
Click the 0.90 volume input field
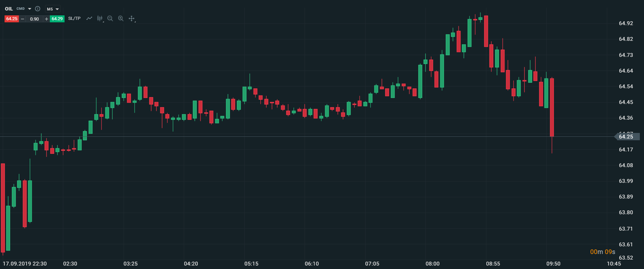tap(35, 19)
